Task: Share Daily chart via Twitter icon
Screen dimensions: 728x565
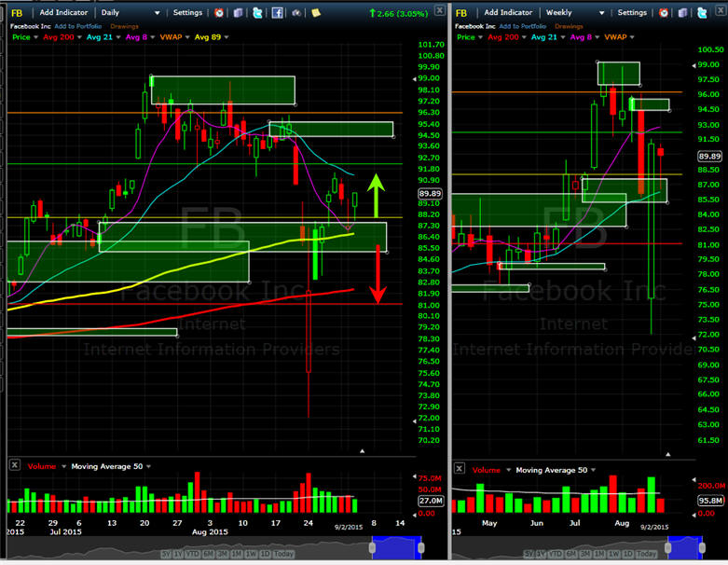Action: 257,12
